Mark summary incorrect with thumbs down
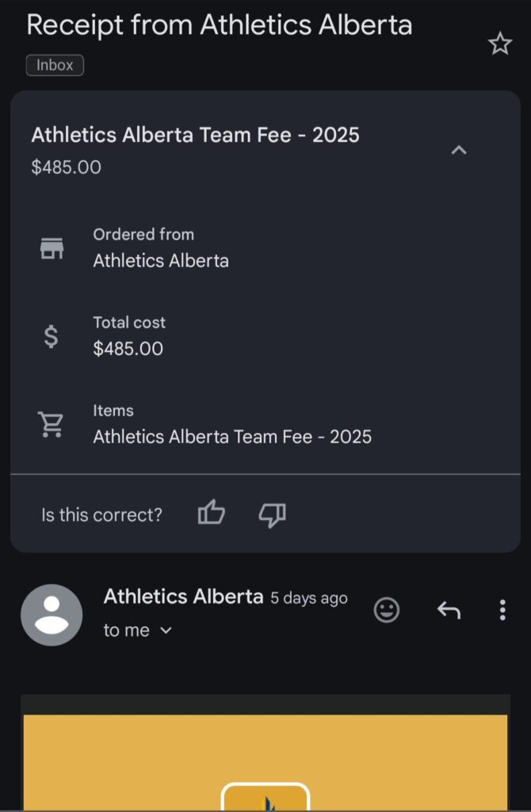531x812 pixels. click(x=272, y=515)
